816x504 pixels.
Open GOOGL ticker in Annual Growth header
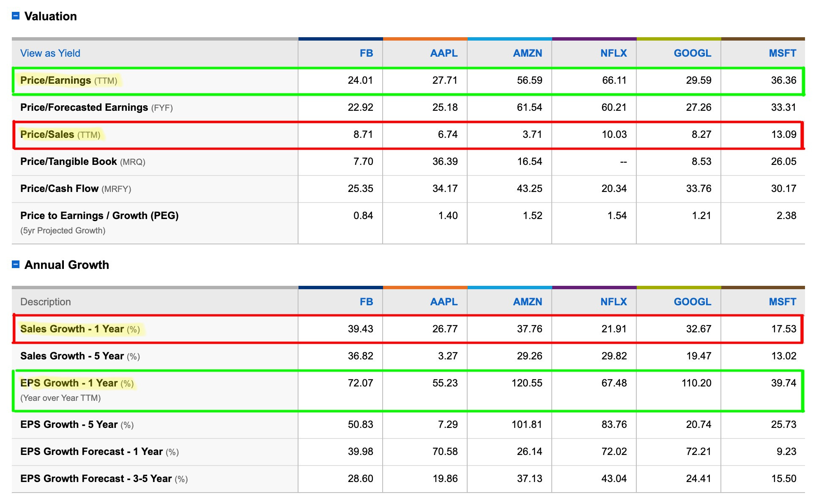692,302
